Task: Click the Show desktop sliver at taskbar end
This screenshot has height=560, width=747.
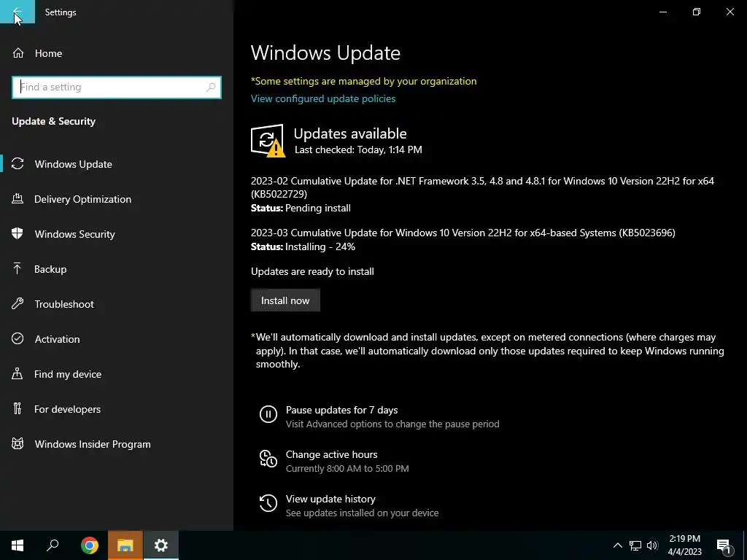Action: click(745, 545)
